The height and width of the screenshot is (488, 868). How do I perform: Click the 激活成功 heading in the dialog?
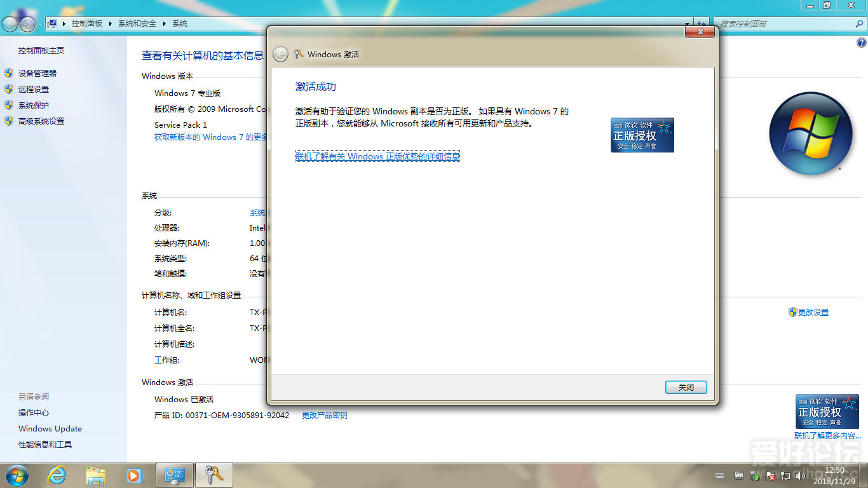(x=316, y=86)
